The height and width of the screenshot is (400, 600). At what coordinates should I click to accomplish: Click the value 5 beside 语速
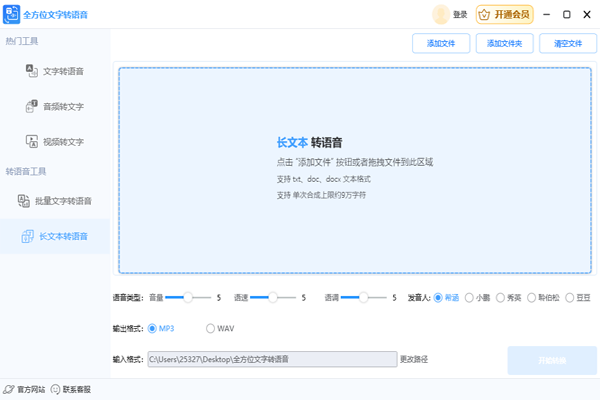pyautogui.click(x=304, y=297)
